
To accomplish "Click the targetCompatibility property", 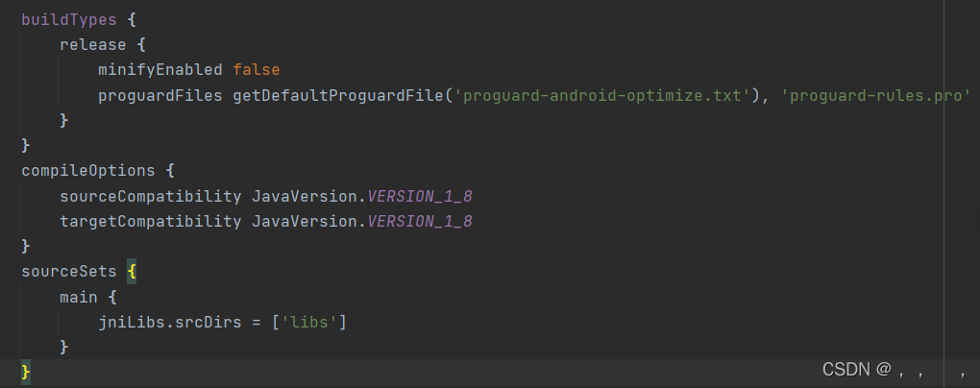I will click(151, 221).
